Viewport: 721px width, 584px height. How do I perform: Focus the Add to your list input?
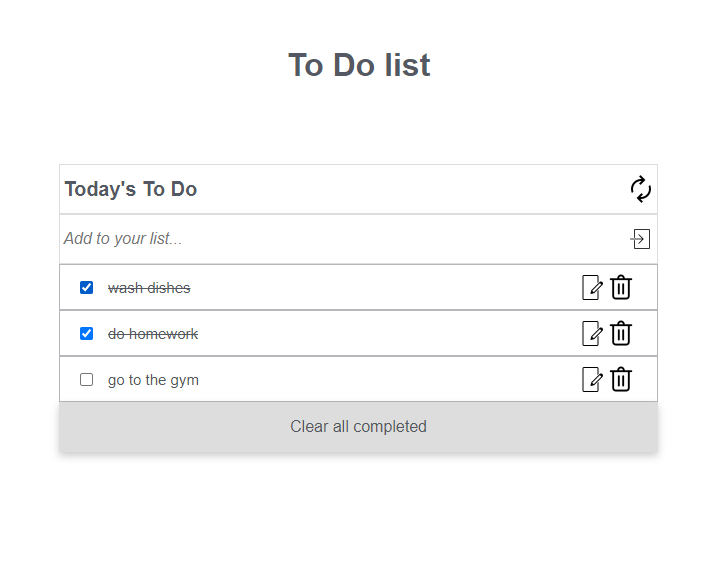(x=345, y=239)
